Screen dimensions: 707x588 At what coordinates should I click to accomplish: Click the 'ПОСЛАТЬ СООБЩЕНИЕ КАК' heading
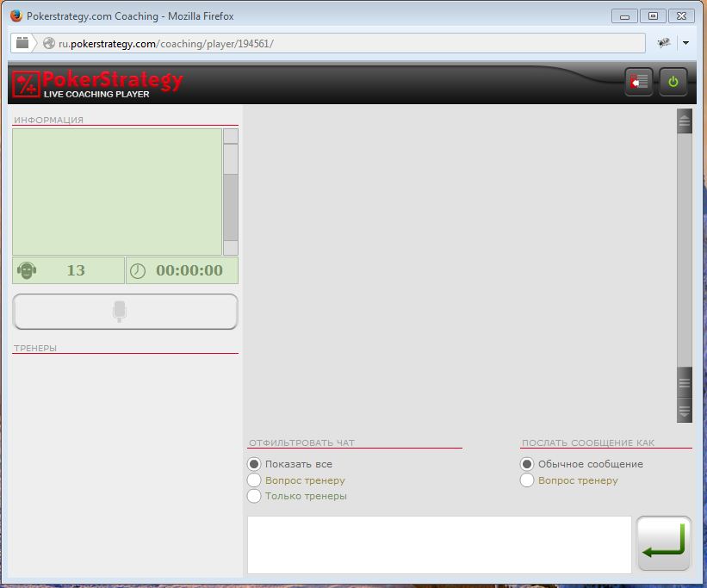[588, 443]
